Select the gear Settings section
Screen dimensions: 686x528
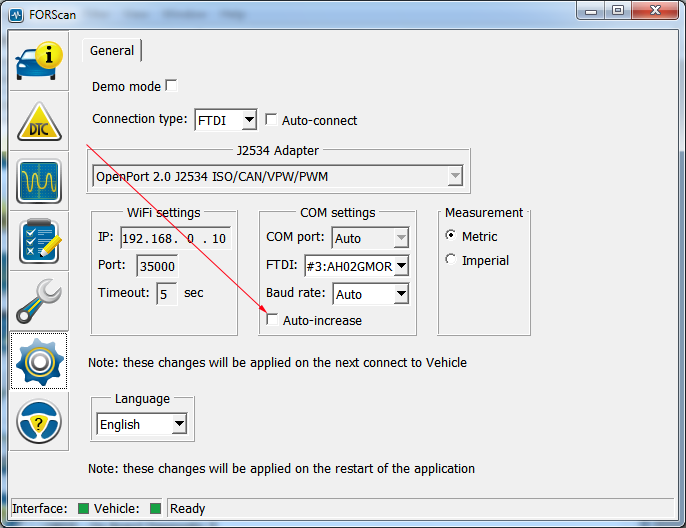(x=39, y=361)
